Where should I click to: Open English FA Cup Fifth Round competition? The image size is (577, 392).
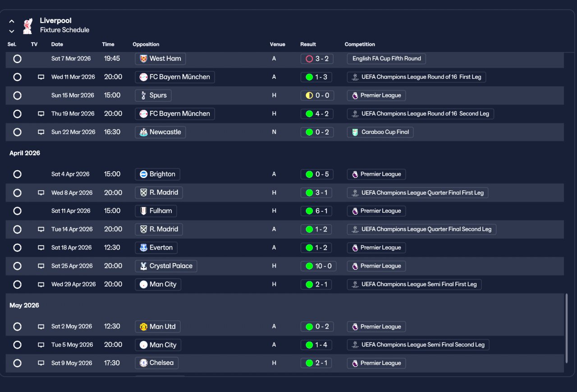[x=386, y=59]
